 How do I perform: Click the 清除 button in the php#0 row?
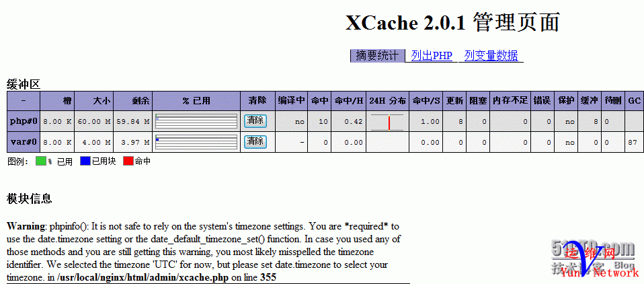255,121
